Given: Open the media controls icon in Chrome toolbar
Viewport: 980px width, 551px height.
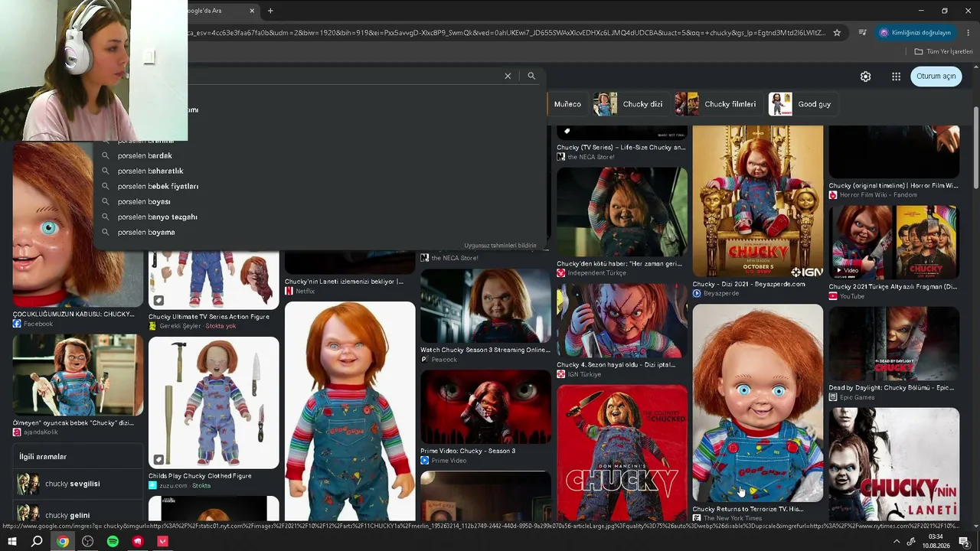Looking at the screenshot, I should pos(862,33).
